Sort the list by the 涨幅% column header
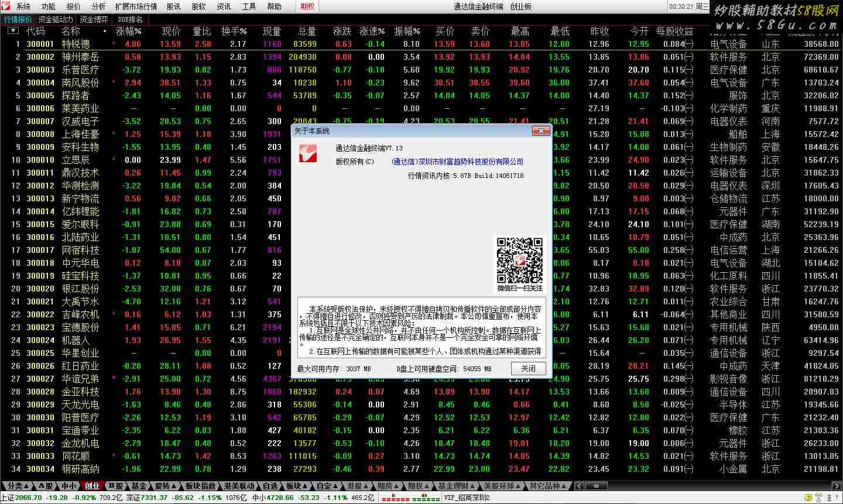Screen dimensions: 843x504 point(128,31)
